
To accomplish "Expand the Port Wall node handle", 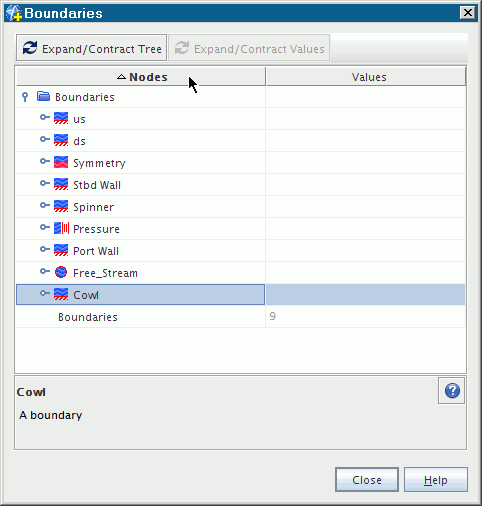I will point(45,249).
